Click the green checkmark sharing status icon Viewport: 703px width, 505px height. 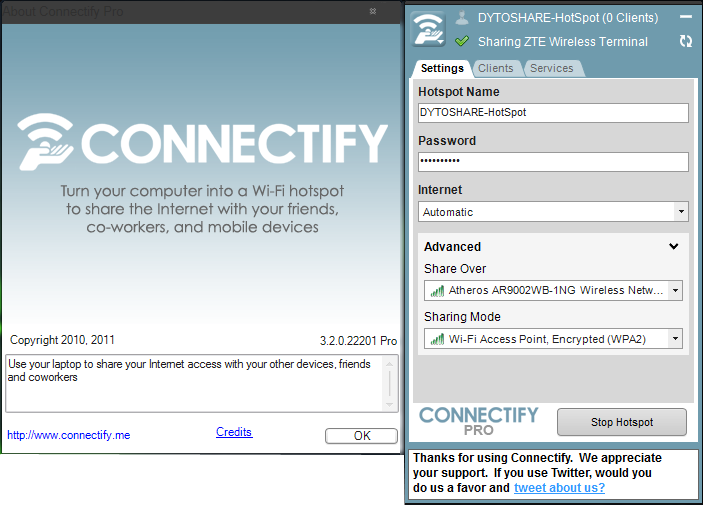coord(462,42)
